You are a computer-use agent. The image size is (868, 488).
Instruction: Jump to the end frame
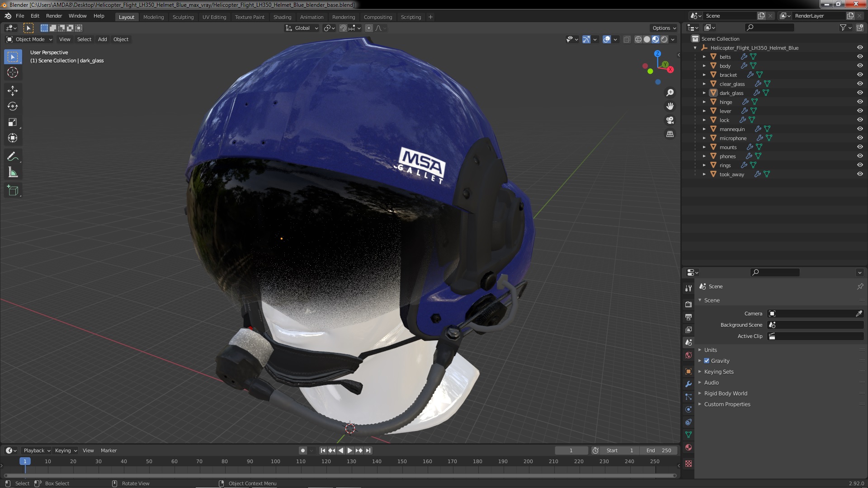[368, 450]
